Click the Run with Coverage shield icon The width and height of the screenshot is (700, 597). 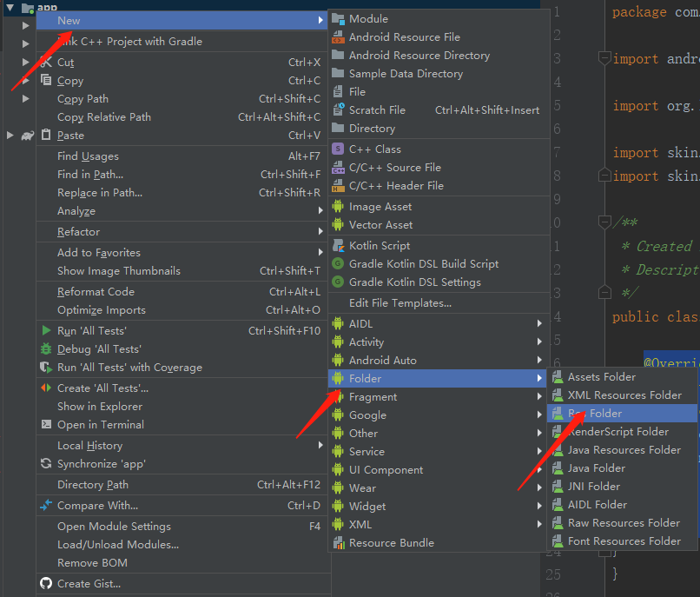46,367
